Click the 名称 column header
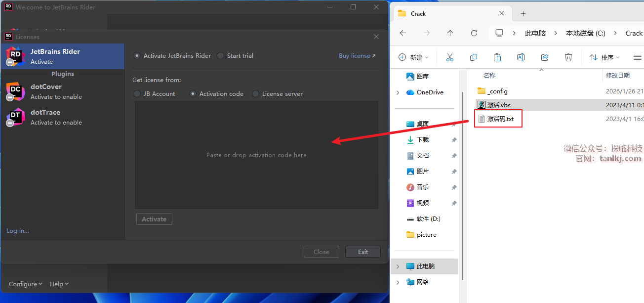Viewport: 644px width, 303px height. click(x=489, y=76)
